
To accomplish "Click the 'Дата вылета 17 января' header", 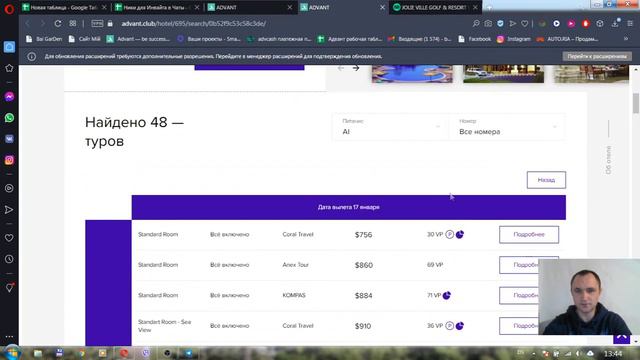I will pyautogui.click(x=349, y=207).
